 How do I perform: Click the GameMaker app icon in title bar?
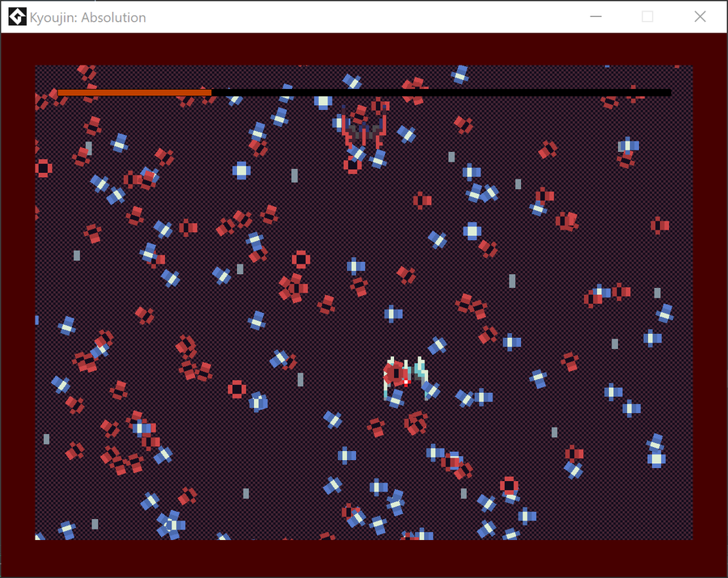point(17,17)
